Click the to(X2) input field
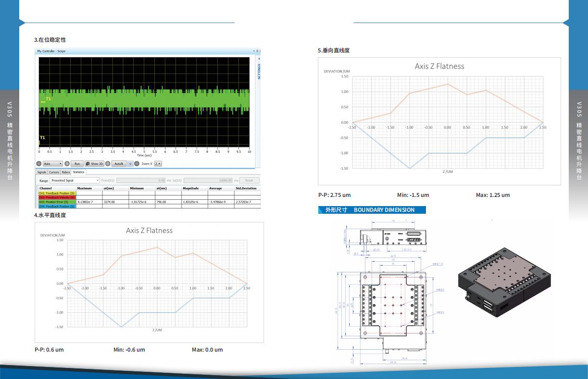Screen dimensions: 588x379 (208, 180)
